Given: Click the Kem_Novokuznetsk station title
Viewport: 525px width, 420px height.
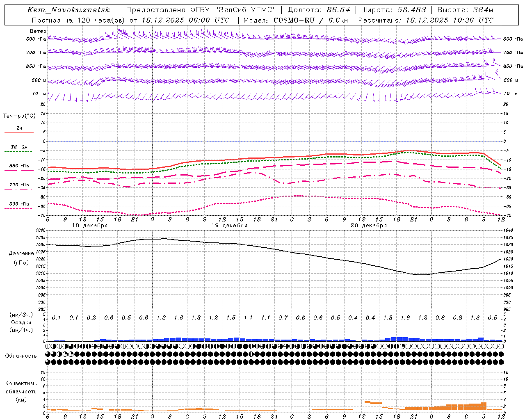Looking at the screenshot, I should point(68,10).
